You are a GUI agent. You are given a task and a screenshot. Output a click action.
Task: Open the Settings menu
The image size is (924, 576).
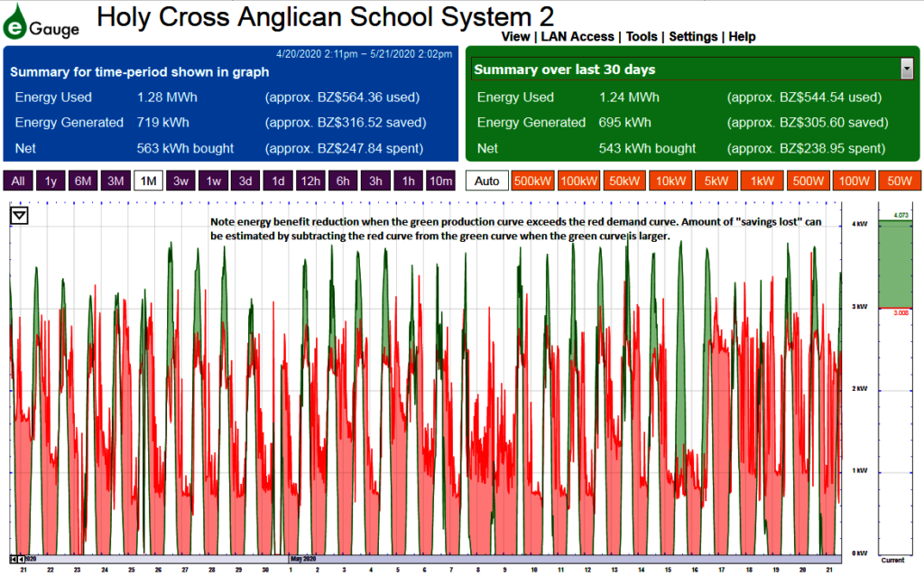[693, 36]
